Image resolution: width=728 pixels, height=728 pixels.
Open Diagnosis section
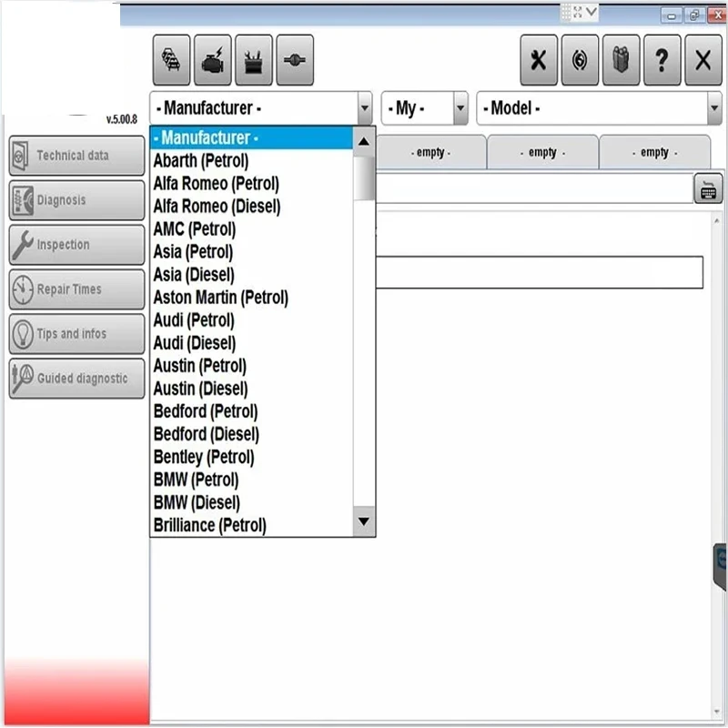(x=77, y=200)
